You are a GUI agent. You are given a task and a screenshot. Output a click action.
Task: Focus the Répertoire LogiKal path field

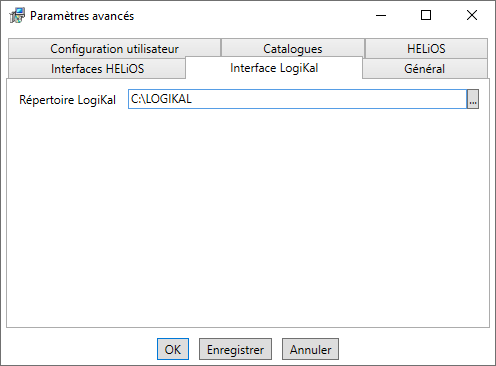tap(297, 99)
